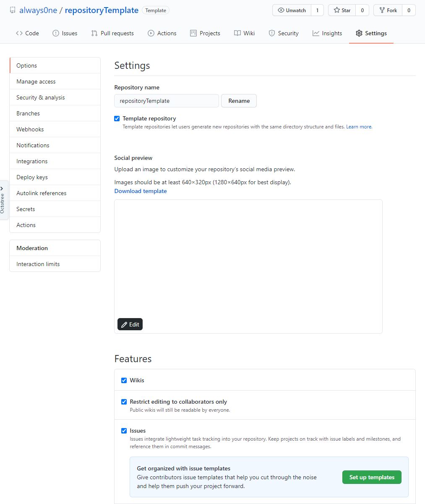Click the Download template link
The image size is (425, 504).
point(141,191)
